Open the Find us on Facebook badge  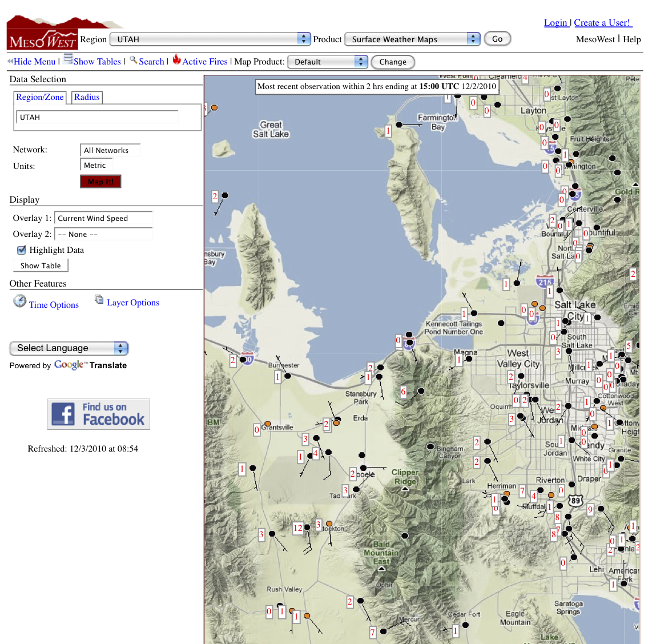99,414
